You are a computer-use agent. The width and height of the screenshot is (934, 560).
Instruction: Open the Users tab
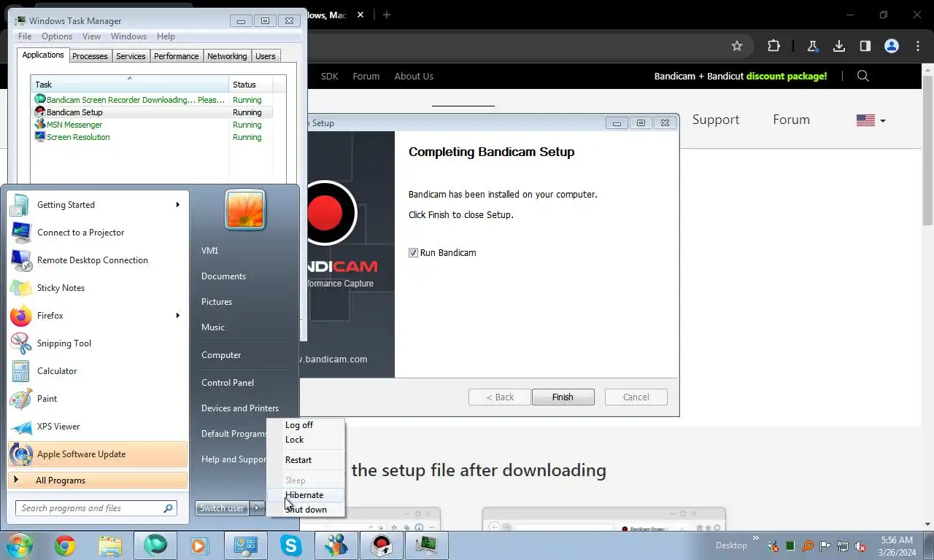click(266, 56)
